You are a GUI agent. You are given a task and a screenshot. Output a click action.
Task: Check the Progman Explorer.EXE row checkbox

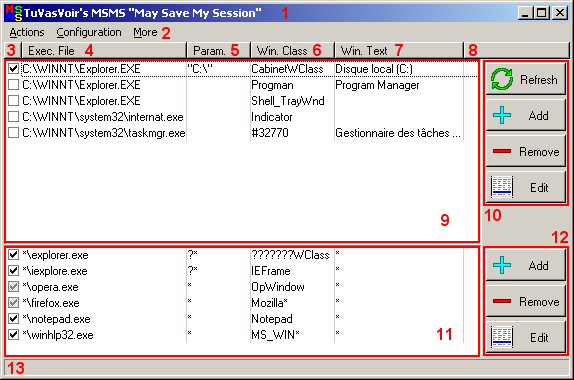[14, 85]
